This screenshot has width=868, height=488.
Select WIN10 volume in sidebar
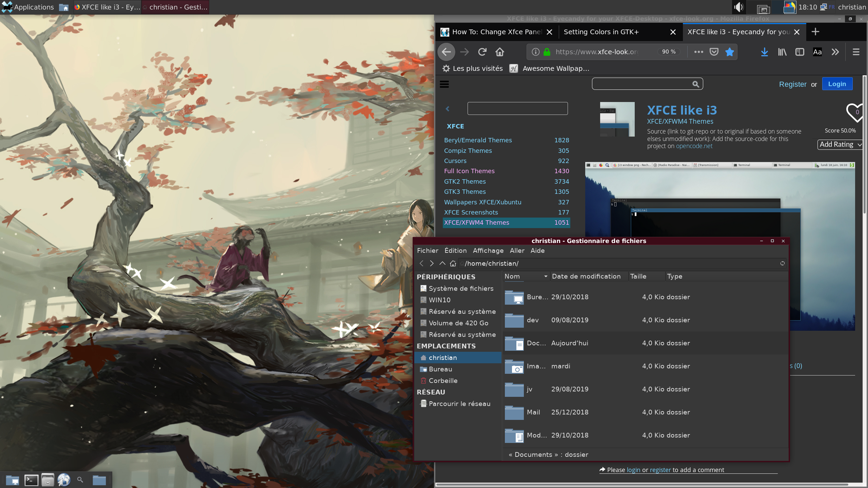[457, 300]
